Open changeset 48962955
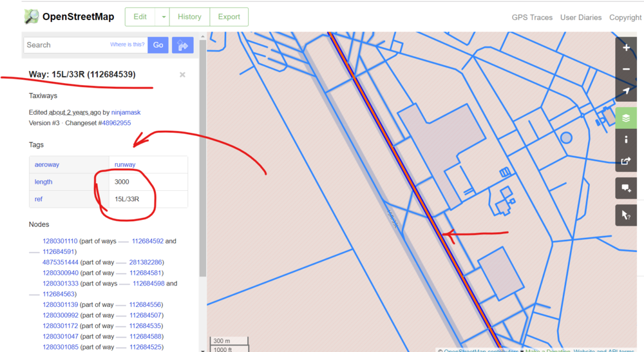Viewport: 644px width, 352px height. 116,123
